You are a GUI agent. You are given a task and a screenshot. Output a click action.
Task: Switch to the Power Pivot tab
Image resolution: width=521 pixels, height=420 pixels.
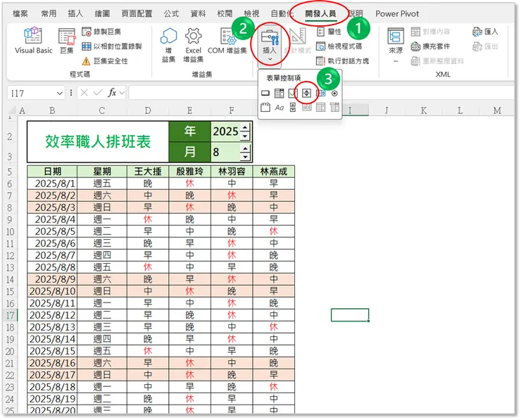click(x=397, y=13)
